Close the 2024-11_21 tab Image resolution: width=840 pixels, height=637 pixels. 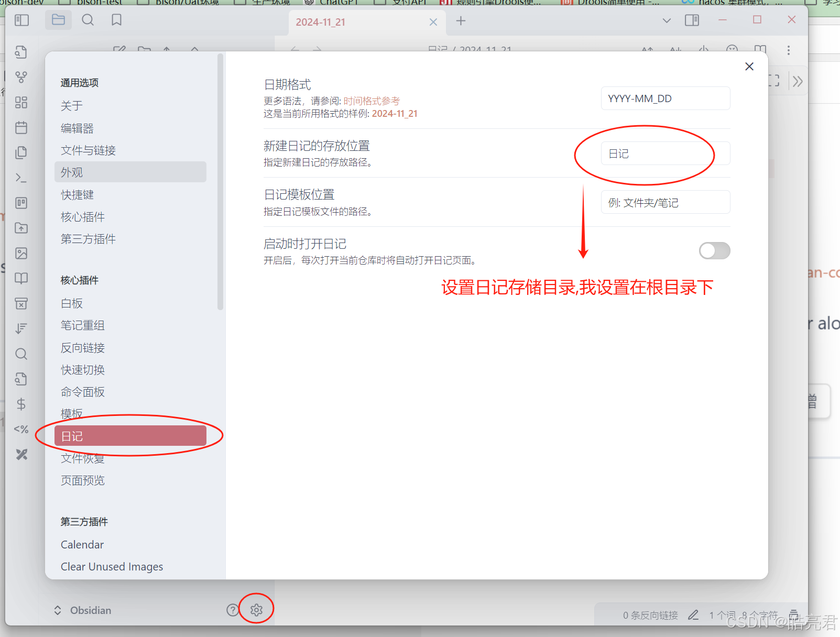(x=433, y=22)
